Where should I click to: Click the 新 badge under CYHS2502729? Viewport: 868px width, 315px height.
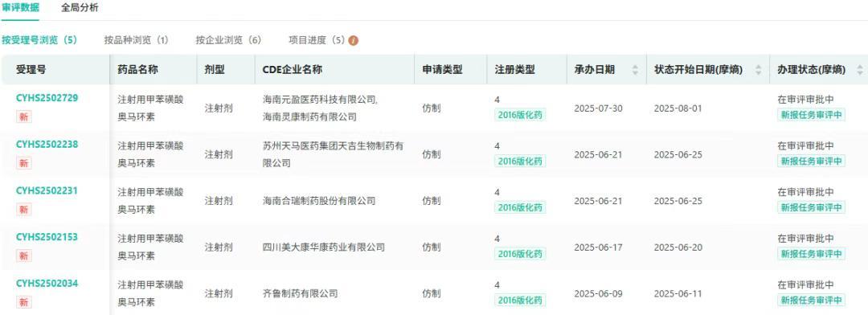24,117
